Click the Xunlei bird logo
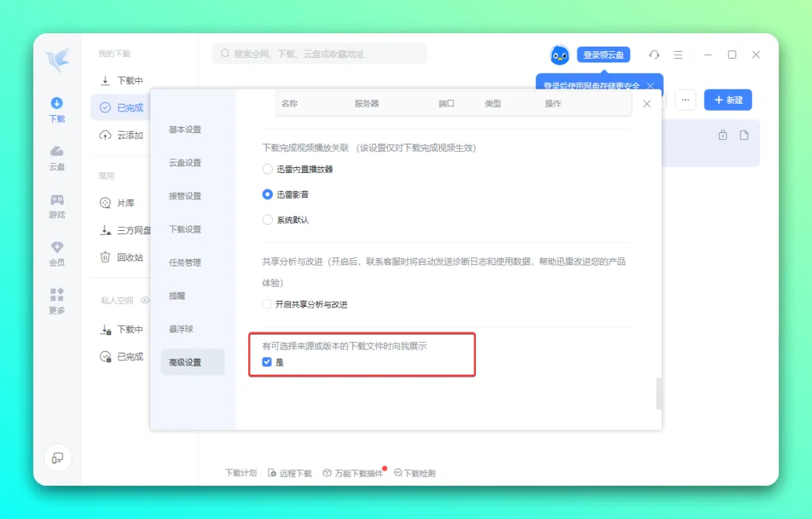812x519 pixels. click(57, 59)
